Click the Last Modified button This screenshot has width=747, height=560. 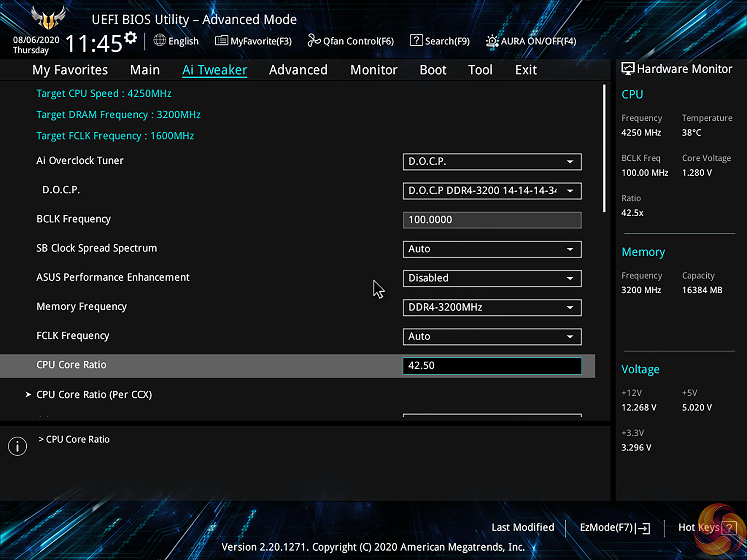tap(523, 527)
